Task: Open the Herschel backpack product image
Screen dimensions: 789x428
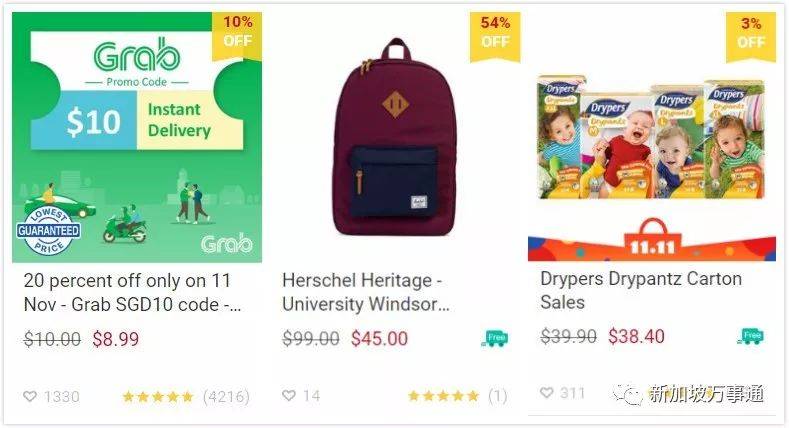Action: (x=394, y=137)
